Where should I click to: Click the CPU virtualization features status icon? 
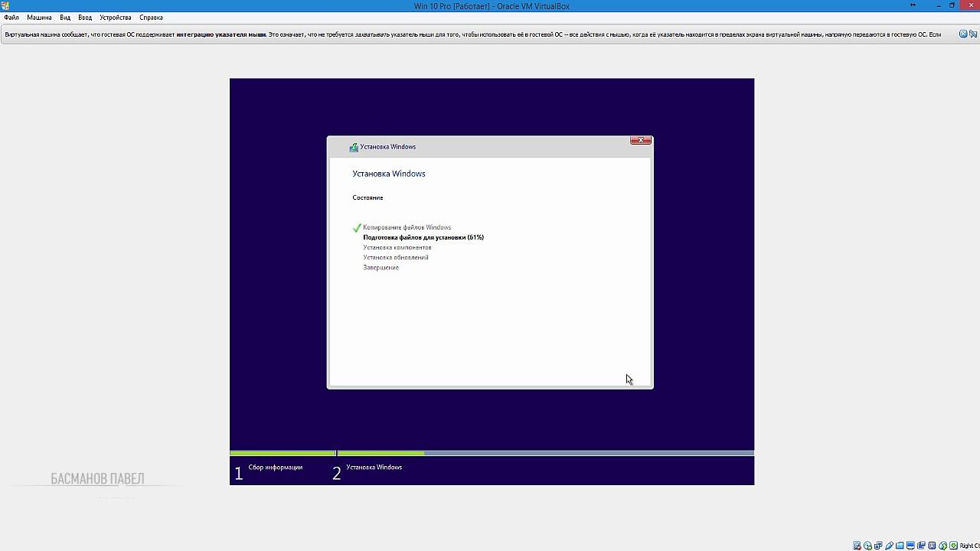[x=932, y=546]
